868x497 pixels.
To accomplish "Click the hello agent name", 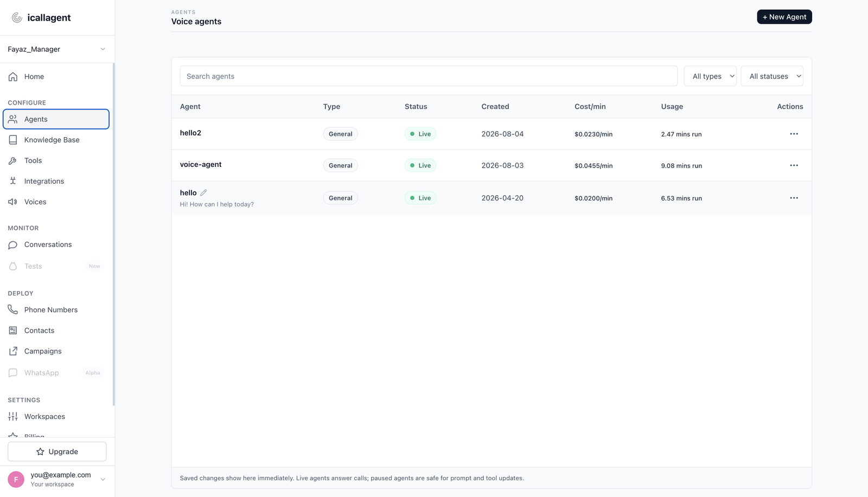I will (x=188, y=193).
